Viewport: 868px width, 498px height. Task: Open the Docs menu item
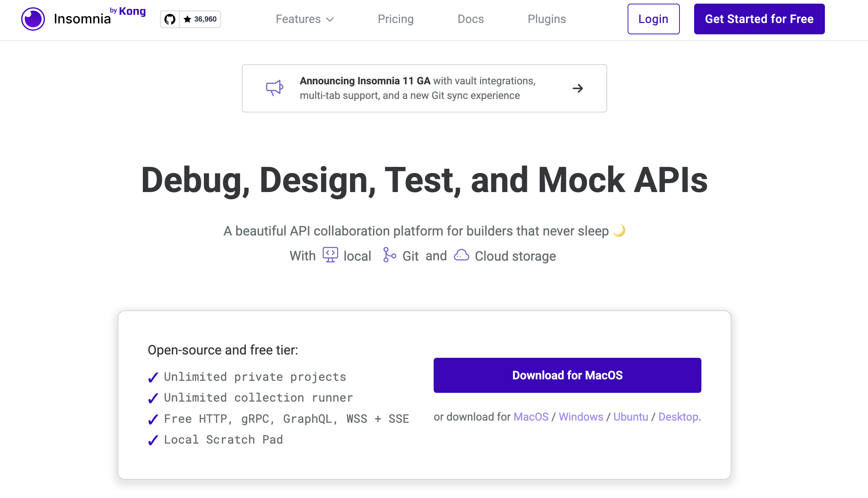[x=471, y=19]
